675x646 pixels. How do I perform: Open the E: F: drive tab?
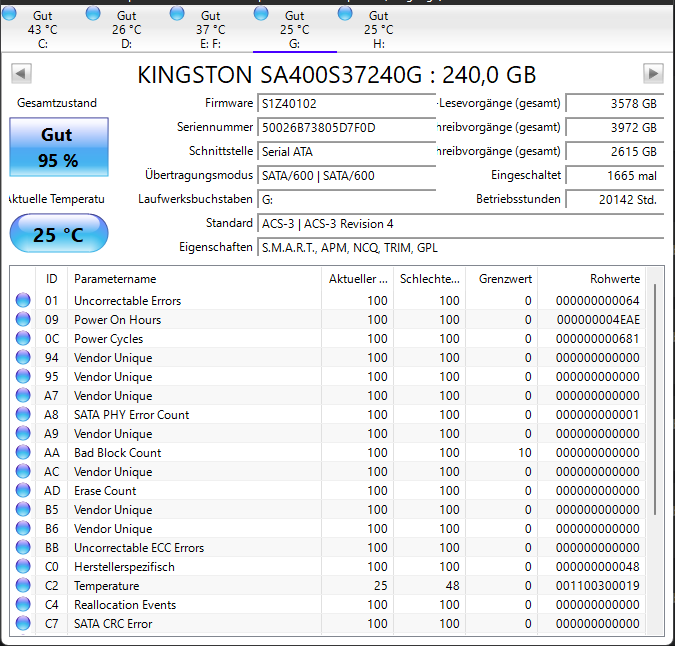click(x=210, y=29)
